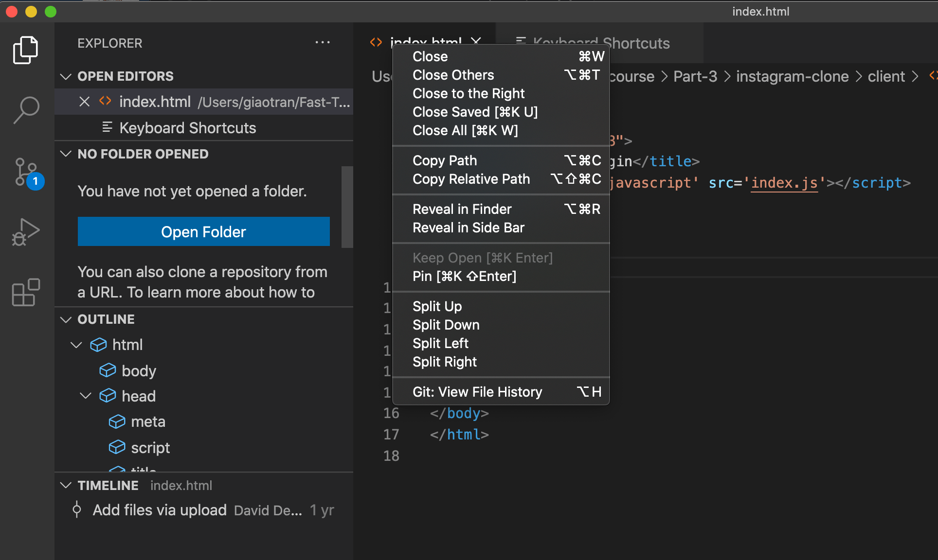Collapse the Outline section
This screenshot has width=938, height=560.
66,319
